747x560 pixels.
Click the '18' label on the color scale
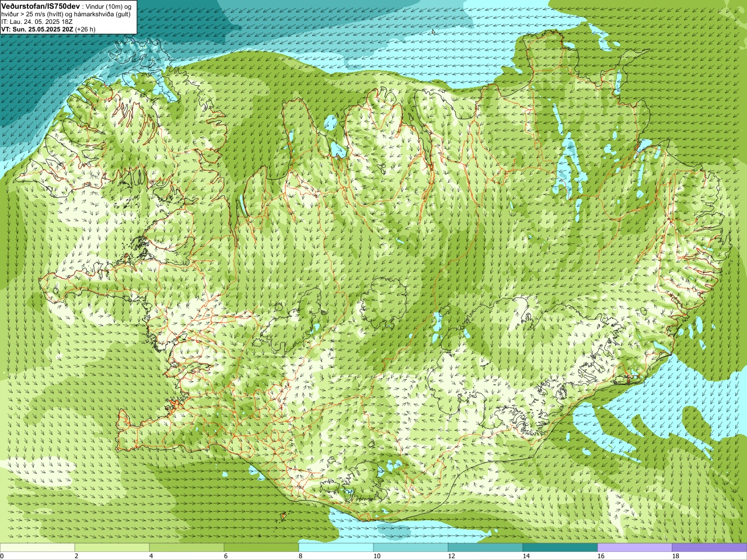(x=675, y=556)
